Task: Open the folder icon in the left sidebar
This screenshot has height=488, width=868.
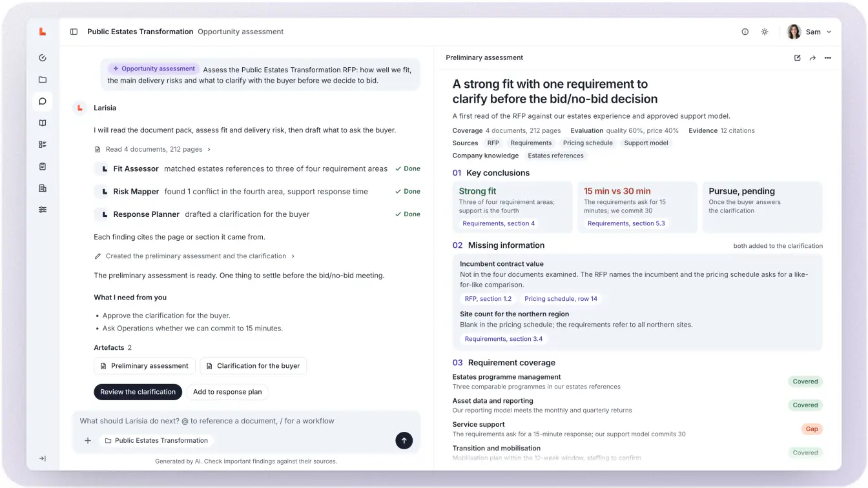Action: 43,79
